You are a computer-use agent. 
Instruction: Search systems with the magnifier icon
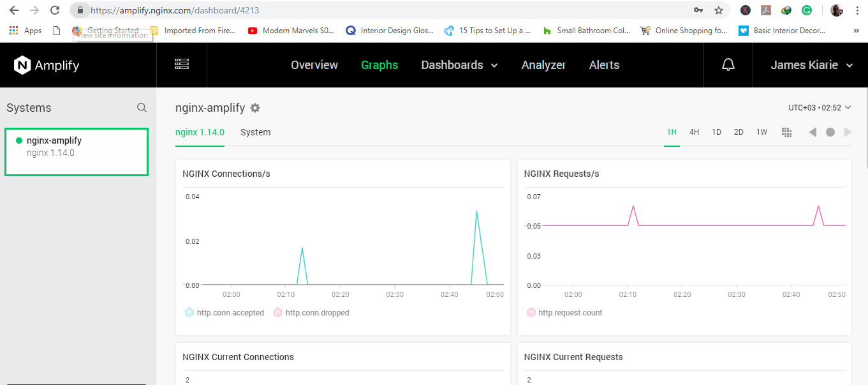click(x=142, y=108)
